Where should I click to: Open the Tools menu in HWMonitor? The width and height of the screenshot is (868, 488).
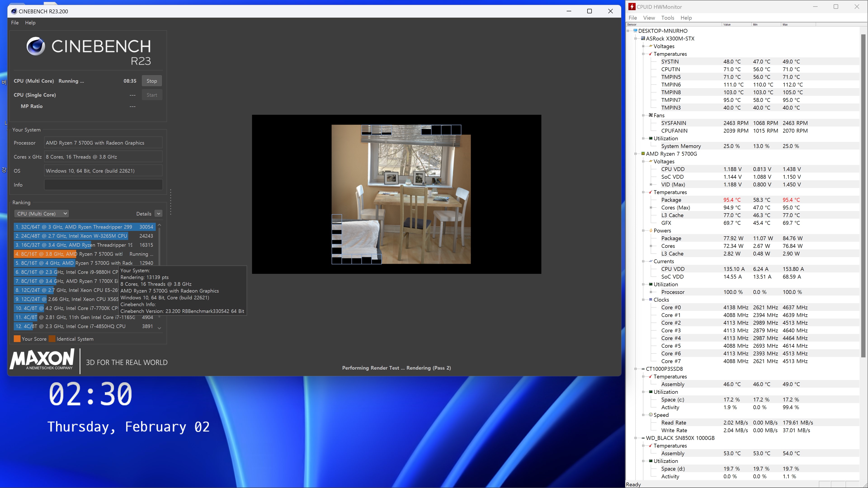click(667, 18)
